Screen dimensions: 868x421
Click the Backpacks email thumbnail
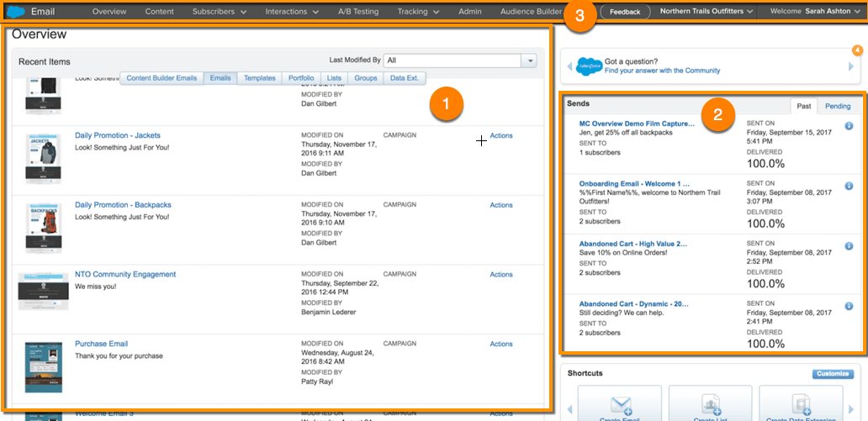(x=43, y=228)
